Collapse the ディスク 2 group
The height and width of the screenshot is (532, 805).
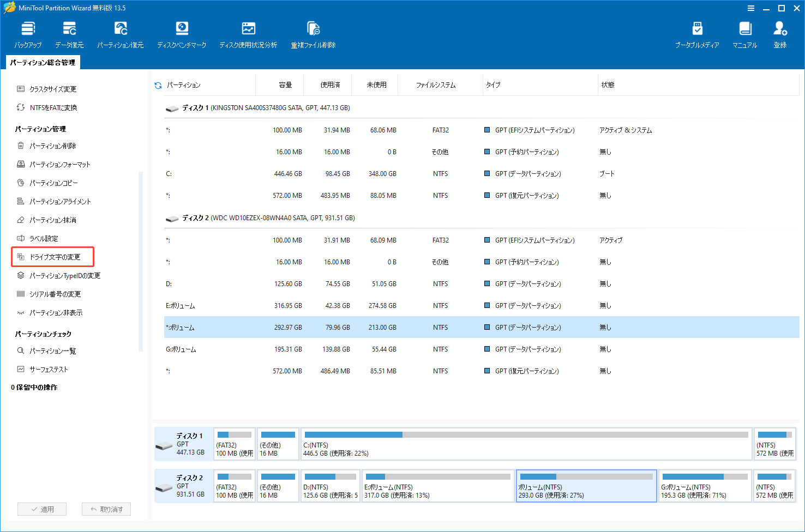[x=172, y=217]
